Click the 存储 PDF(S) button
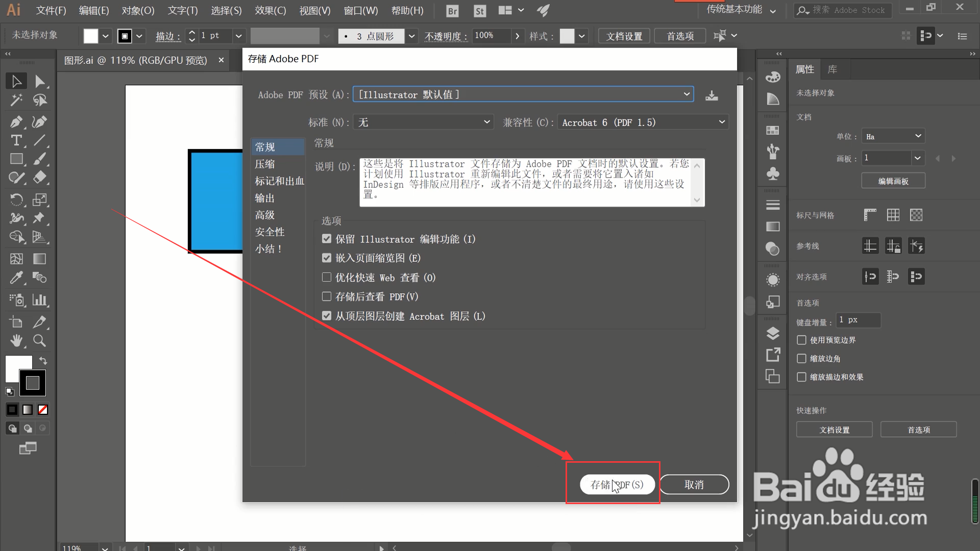 tap(617, 485)
